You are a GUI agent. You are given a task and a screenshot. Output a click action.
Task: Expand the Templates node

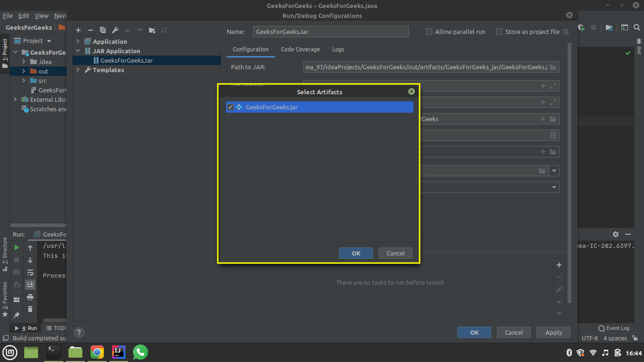[78, 70]
